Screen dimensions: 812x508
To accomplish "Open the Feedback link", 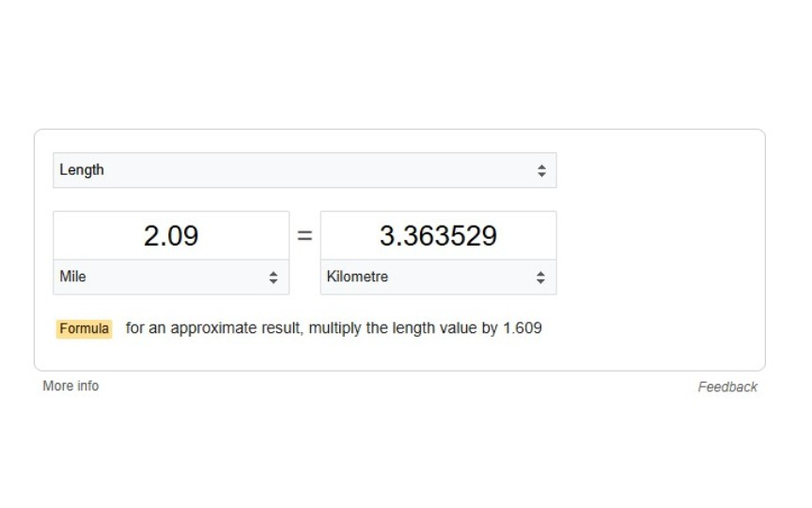I will click(x=726, y=387).
